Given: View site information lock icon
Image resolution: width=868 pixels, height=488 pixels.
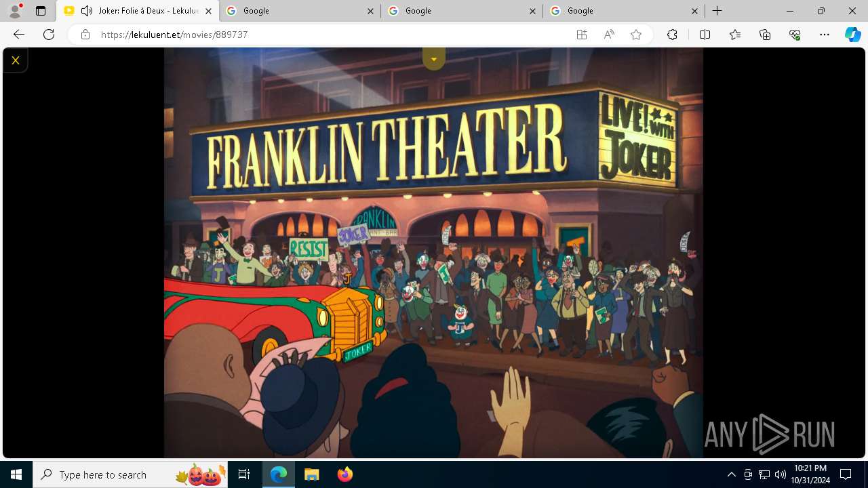Looking at the screenshot, I should click(x=85, y=35).
